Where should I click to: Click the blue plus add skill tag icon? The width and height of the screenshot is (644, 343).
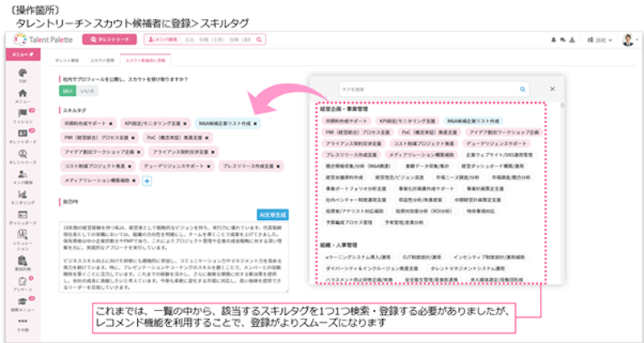coord(147,180)
